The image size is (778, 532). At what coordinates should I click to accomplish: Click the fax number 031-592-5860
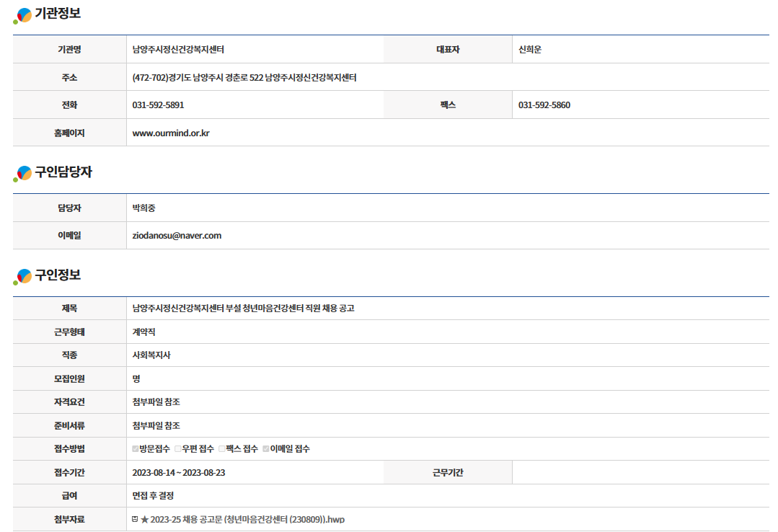[x=544, y=105]
